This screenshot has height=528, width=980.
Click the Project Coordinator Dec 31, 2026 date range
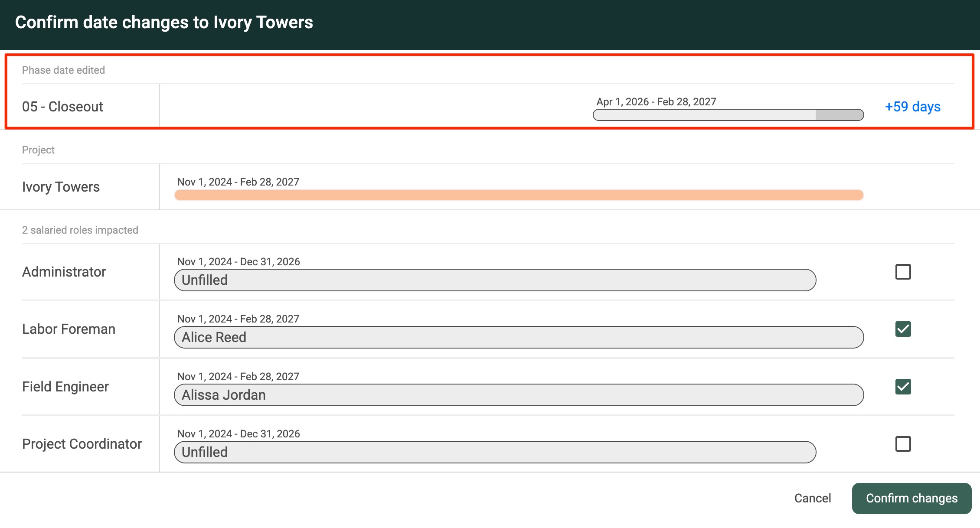[238, 434]
